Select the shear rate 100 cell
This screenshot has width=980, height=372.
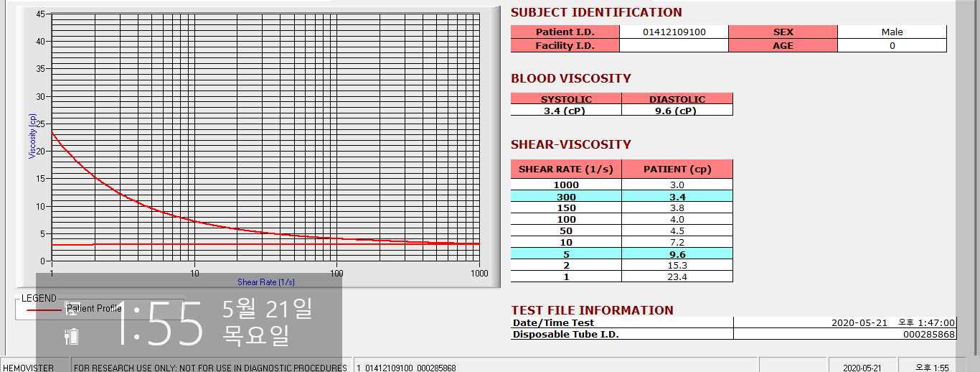(566, 219)
